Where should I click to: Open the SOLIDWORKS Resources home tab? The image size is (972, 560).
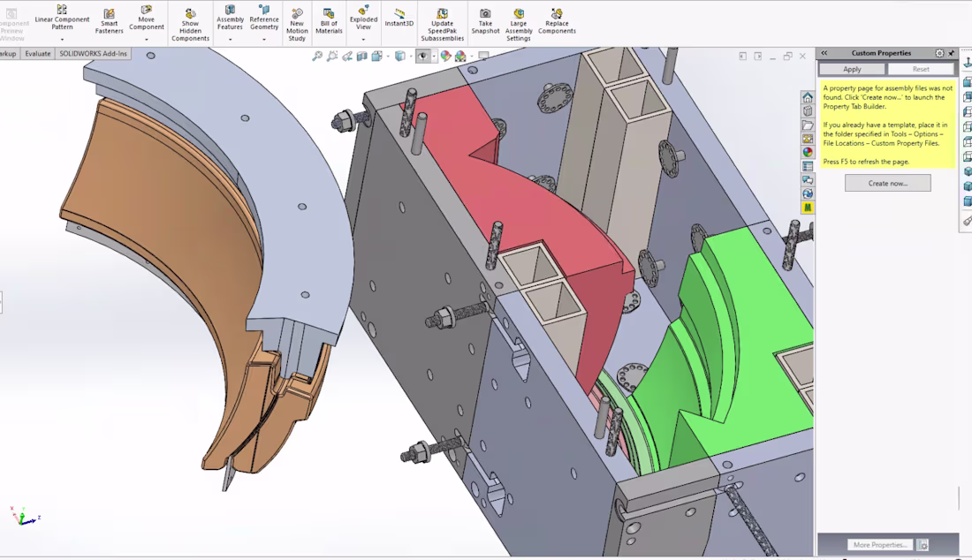[x=808, y=98]
